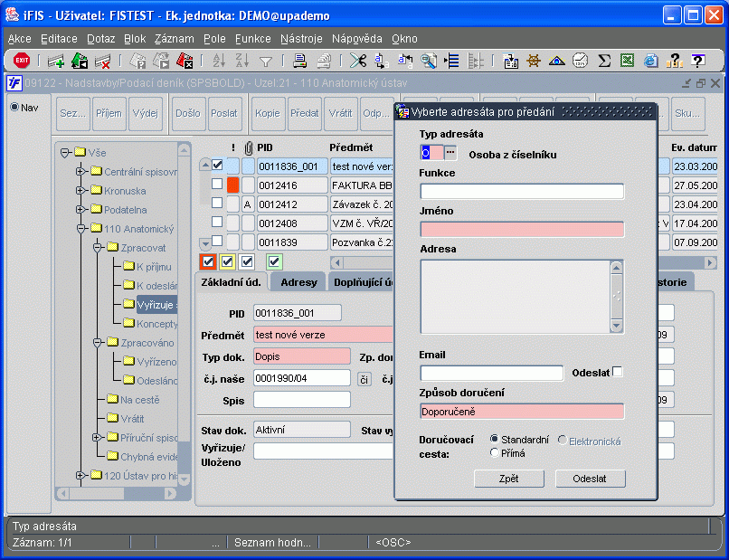
Task: Open the Nástroje menu
Action: pyautogui.click(x=301, y=39)
